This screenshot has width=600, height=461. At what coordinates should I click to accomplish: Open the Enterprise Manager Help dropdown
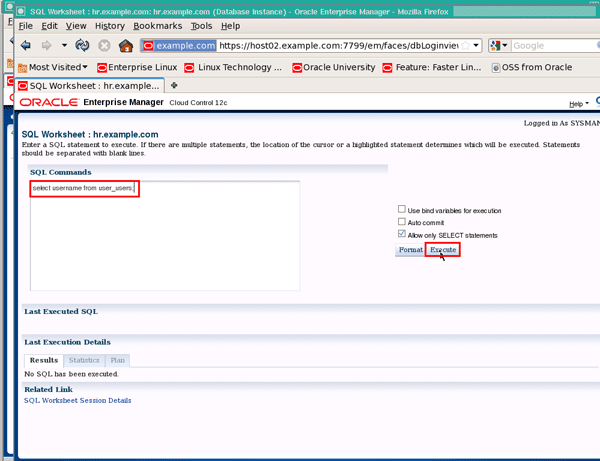coord(579,104)
